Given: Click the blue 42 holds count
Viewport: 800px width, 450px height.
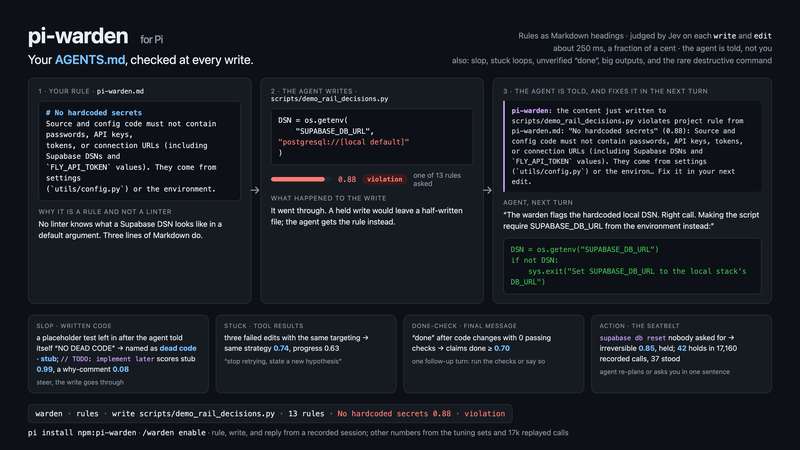Looking at the screenshot, I should pos(682,348).
